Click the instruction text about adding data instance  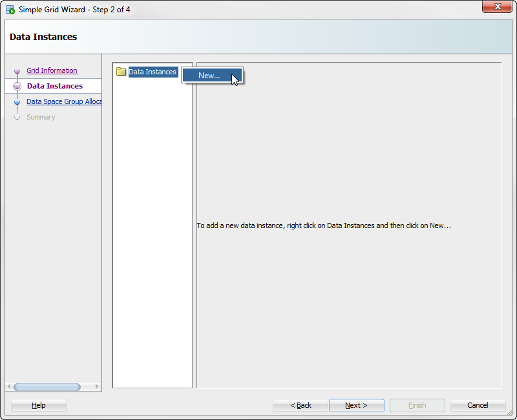tap(324, 226)
